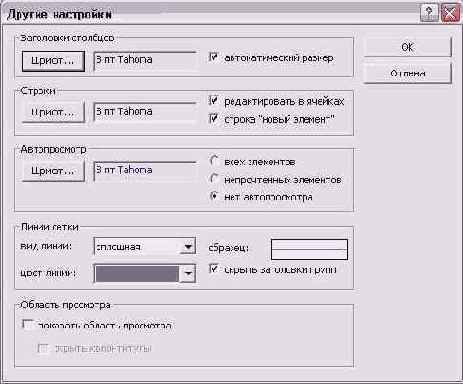Screen dimensions: 463x384
Task: Click the gray line color swatch
Action: [137, 274]
